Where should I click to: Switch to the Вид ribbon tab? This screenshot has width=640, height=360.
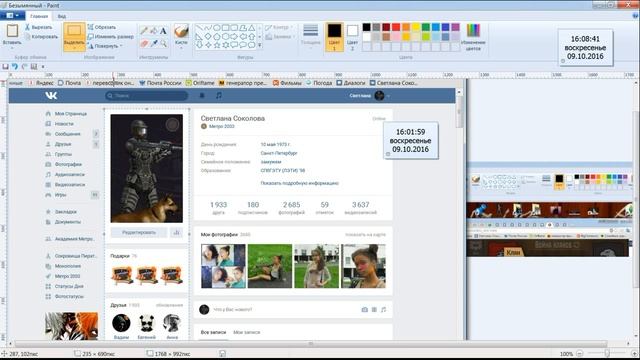coord(62,16)
